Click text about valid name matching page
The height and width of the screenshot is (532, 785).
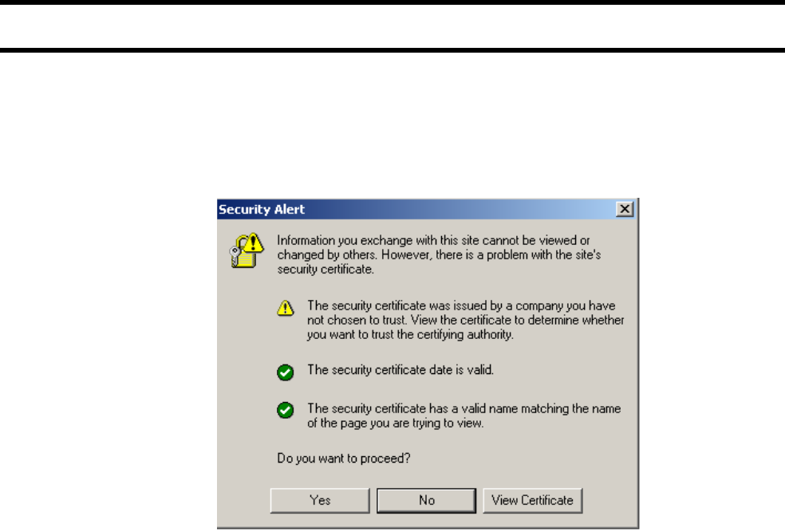coord(464,416)
